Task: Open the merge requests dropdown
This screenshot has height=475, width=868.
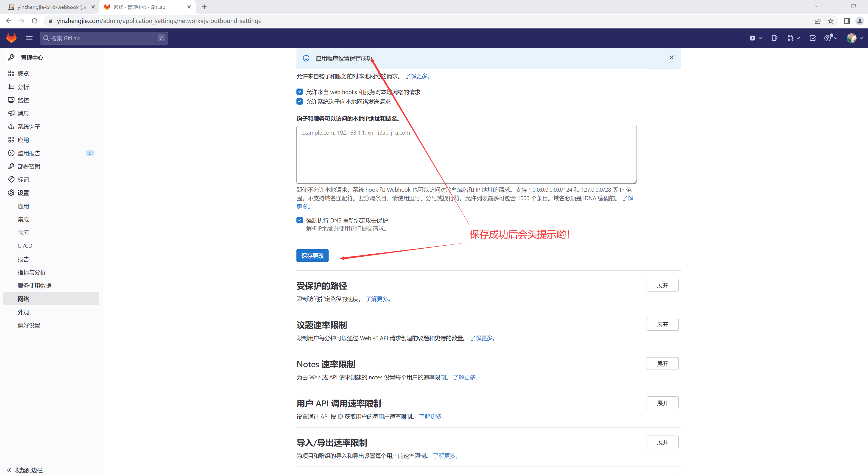Action: tap(793, 38)
